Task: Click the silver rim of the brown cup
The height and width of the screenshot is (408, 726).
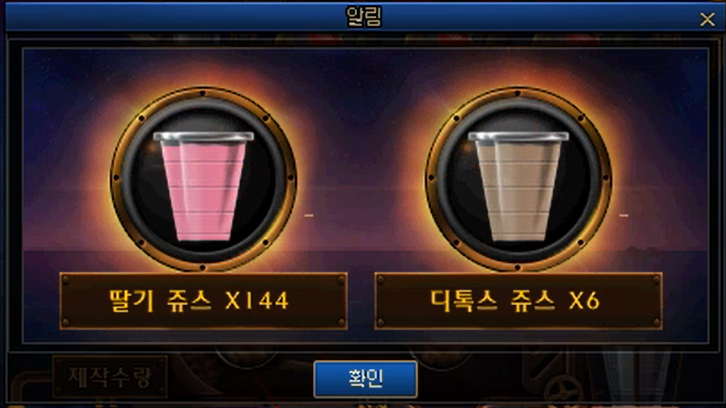Action: pos(518,137)
